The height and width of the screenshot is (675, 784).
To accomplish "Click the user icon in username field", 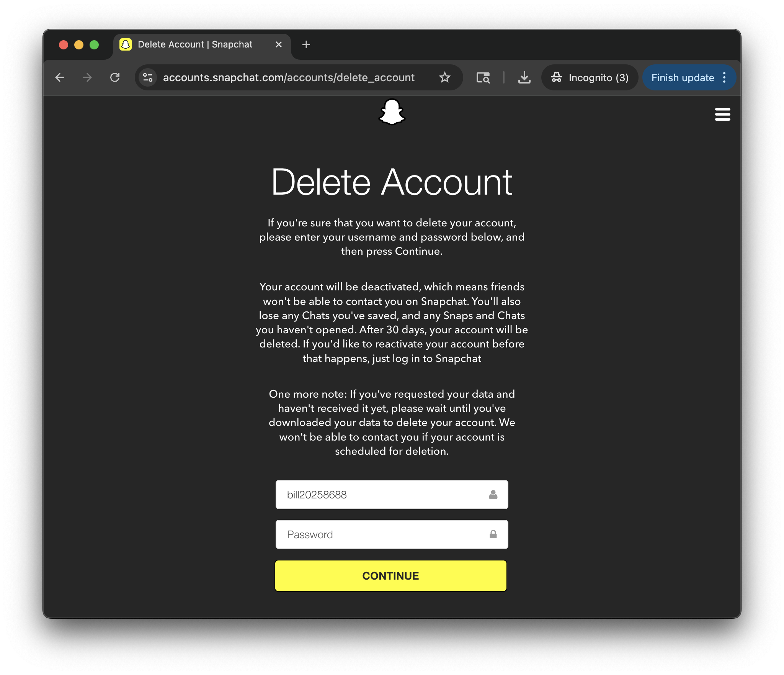I will coord(493,495).
